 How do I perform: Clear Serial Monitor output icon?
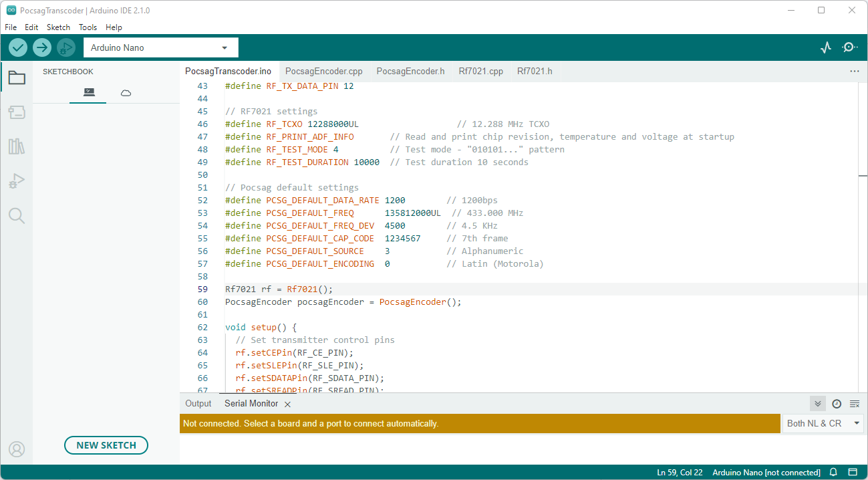click(x=855, y=404)
